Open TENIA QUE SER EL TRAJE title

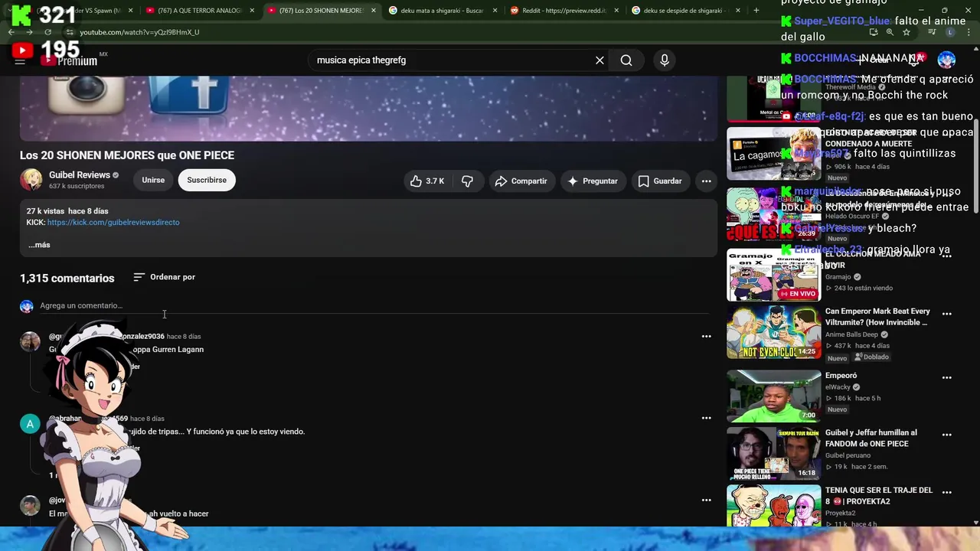tap(878, 495)
